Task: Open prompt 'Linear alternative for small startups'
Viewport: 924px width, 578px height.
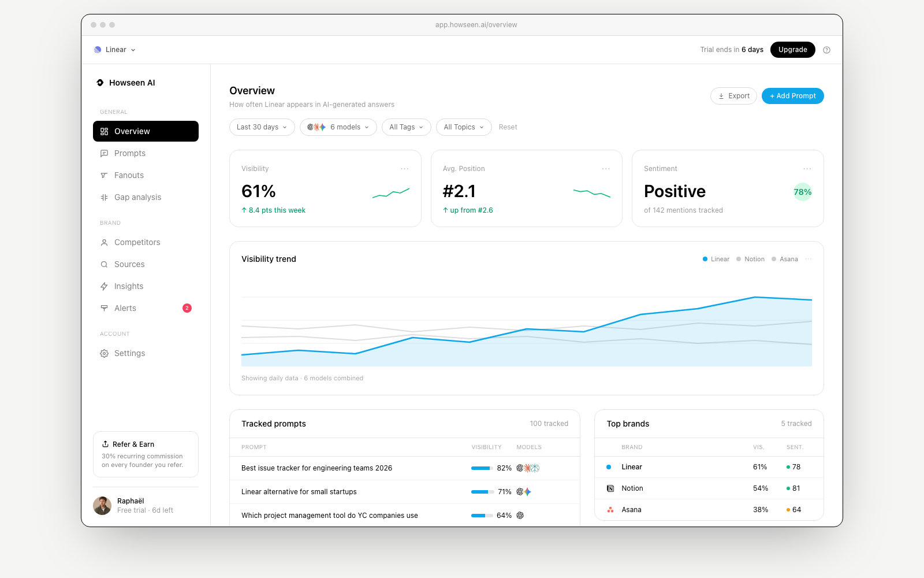Action: click(x=299, y=492)
